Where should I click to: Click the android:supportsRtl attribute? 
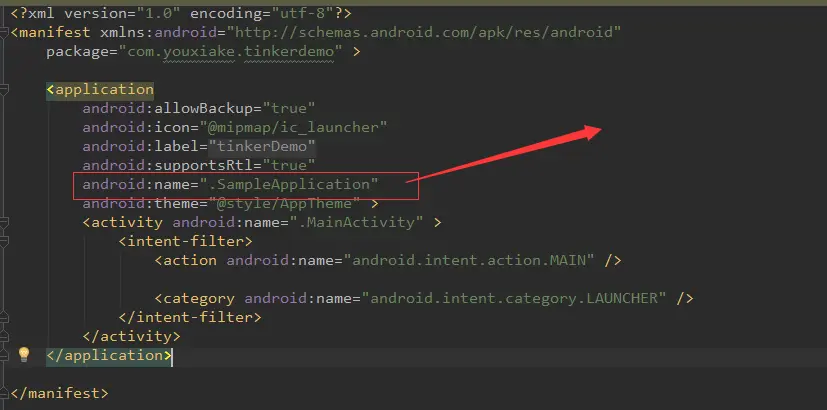[x=199, y=166]
